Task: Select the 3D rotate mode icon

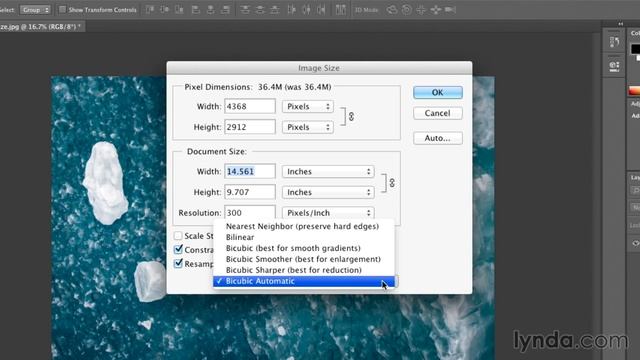Action: 392,9
